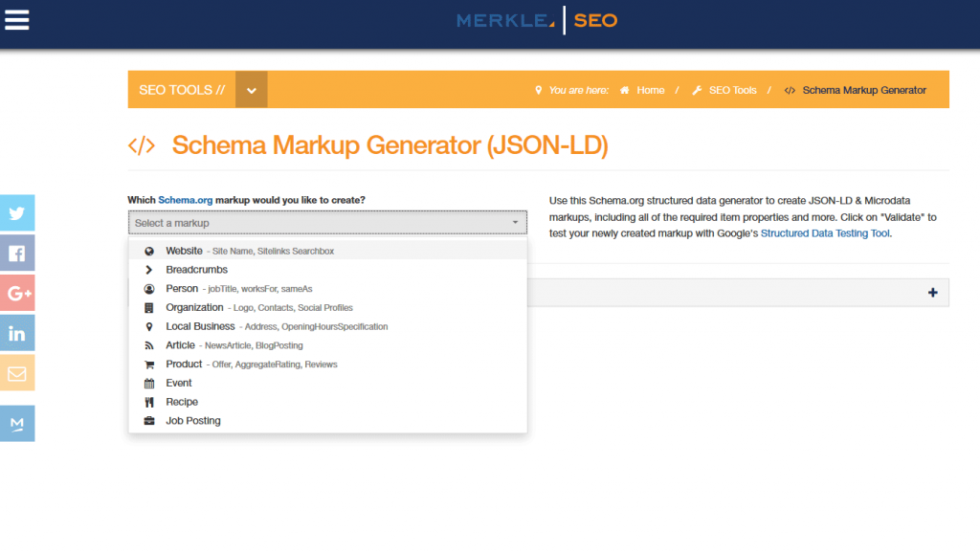The image size is (980, 552).
Task: Click the SEO TOOLS // label
Action: point(182,90)
